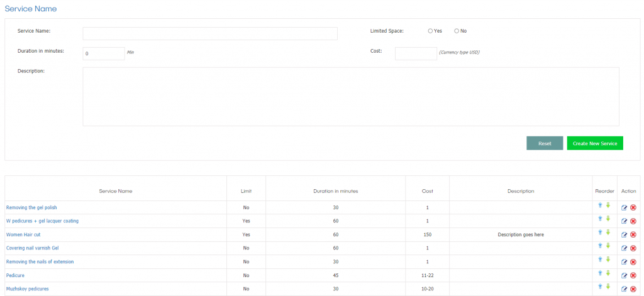Move down Covering nail varnish Gel row
Image resolution: width=644 pixels, height=296 pixels.
[608, 246]
